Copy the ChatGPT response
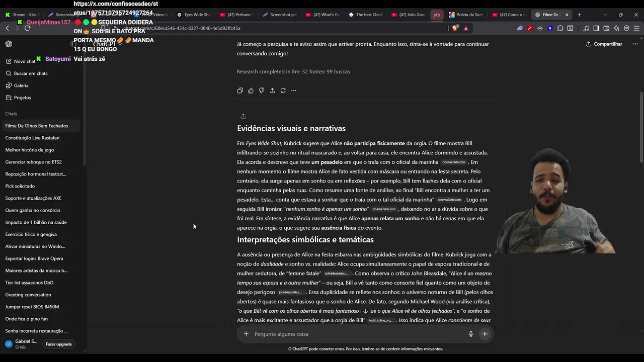The width and height of the screenshot is (644, 362). click(240, 90)
